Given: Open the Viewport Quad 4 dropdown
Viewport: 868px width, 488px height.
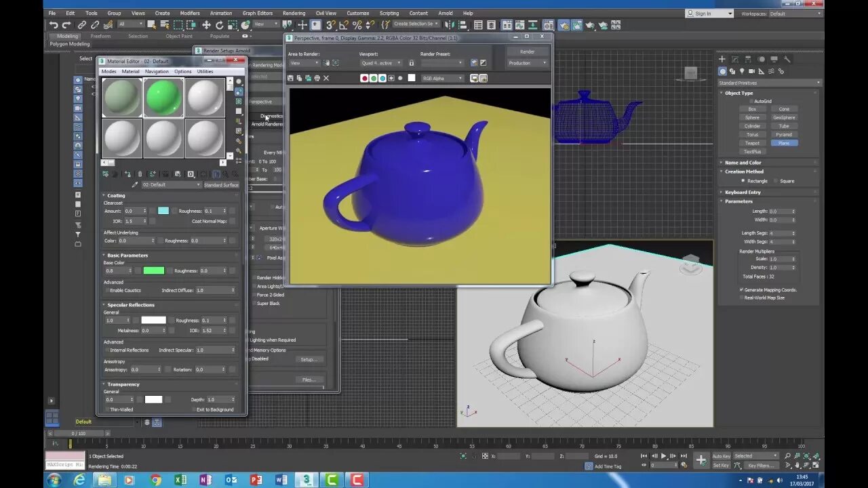Looking at the screenshot, I should point(381,63).
